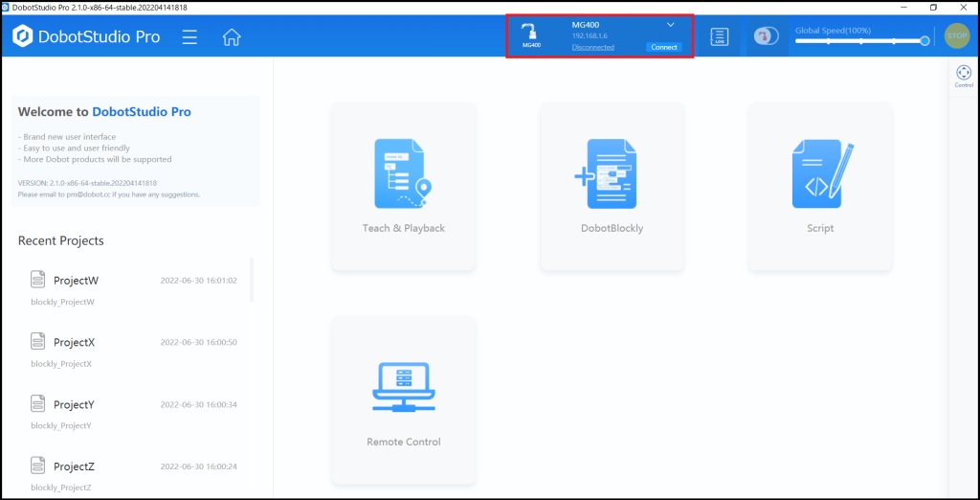The width and height of the screenshot is (980, 500).
Task: Expand the MG400 device dropdown arrow
Action: pyautogui.click(x=671, y=24)
